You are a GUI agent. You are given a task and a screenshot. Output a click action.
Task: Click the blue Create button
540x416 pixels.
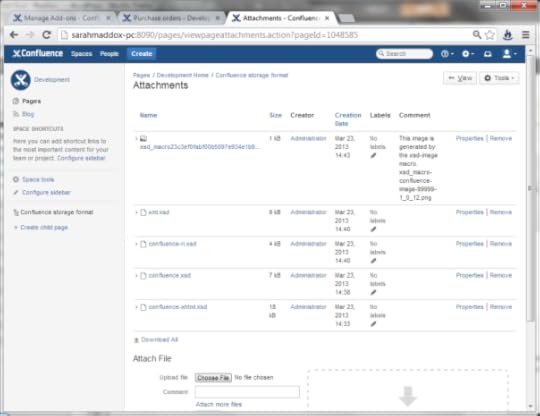tap(142, 54)
